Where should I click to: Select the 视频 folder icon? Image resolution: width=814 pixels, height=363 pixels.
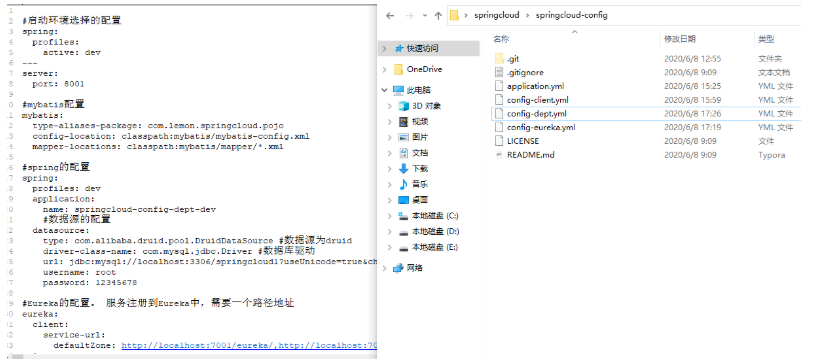click(x=403, y=122)
